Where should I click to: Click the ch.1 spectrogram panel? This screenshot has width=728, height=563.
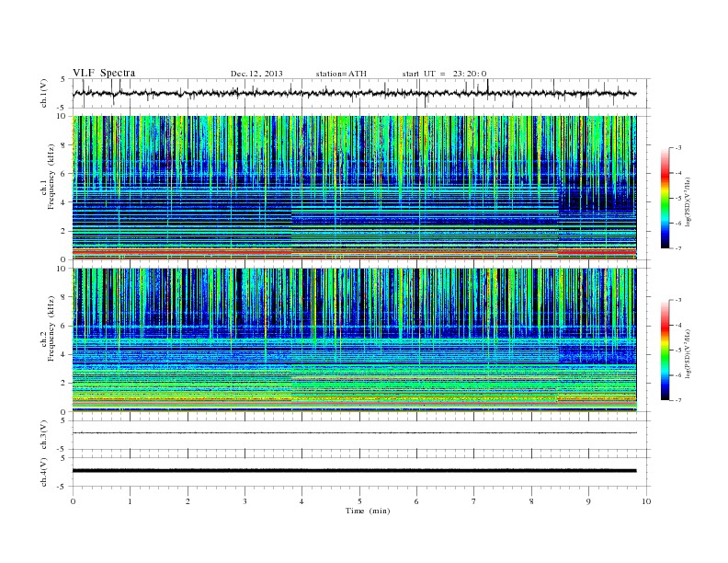click(355, 188)
